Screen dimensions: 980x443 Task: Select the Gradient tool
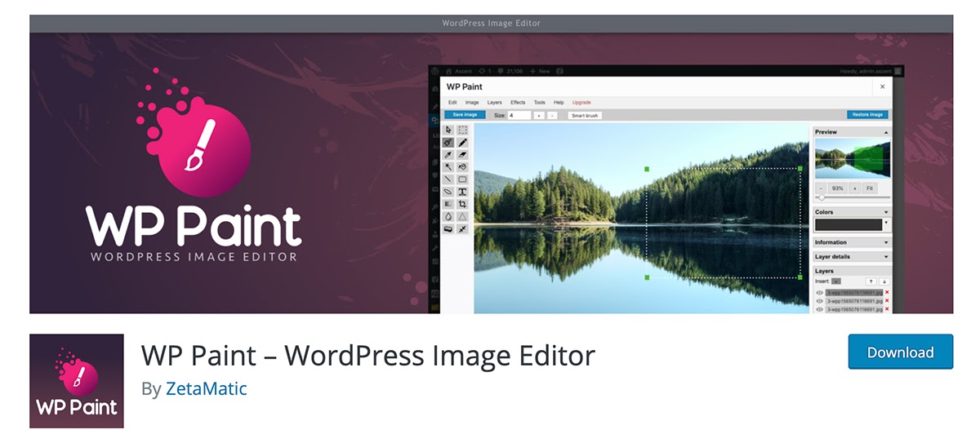pos(448,204)
